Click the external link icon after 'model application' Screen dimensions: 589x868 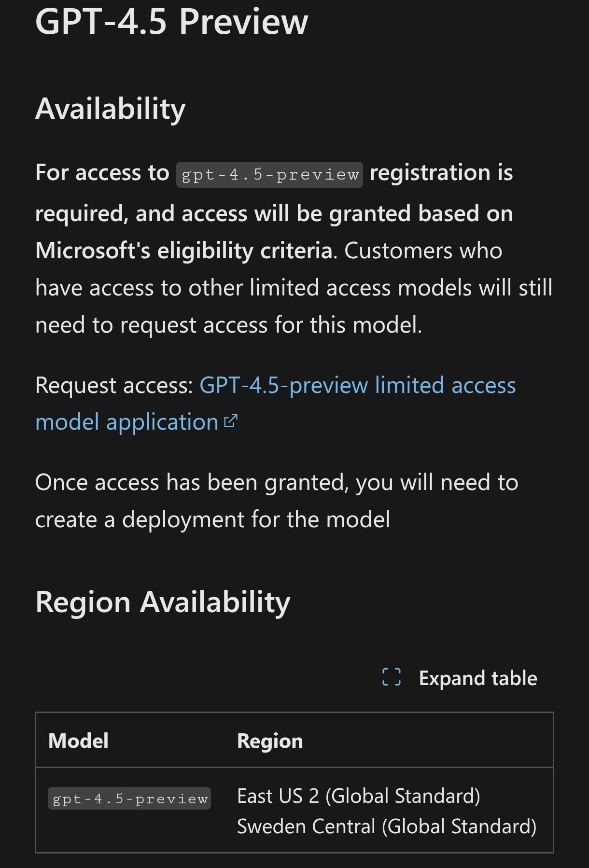click(x=231, y=421)
